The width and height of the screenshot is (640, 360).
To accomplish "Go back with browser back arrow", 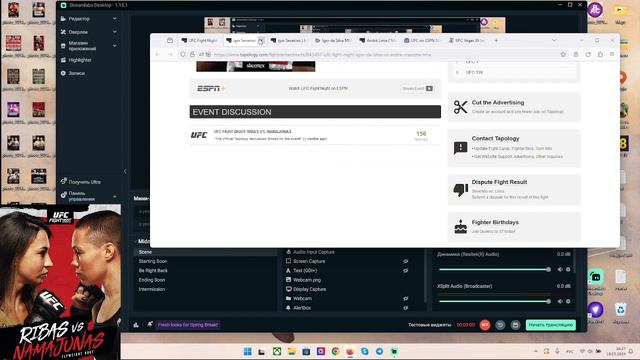I will (158, 54).
